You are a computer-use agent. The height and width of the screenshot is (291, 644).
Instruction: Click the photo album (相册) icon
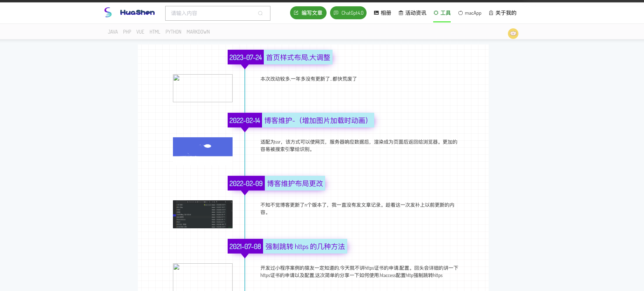pyautogui.click(x=376, y=13)
